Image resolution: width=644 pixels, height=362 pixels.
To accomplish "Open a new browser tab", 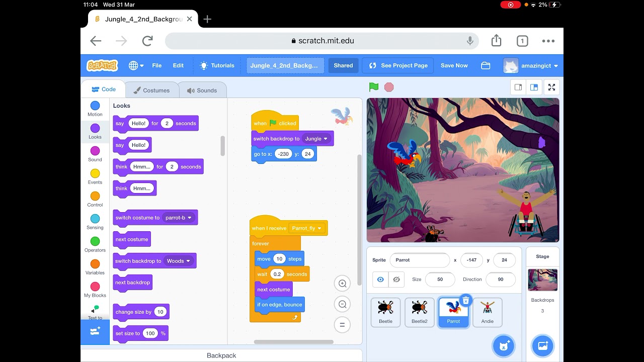I will [x=207, y=19].
